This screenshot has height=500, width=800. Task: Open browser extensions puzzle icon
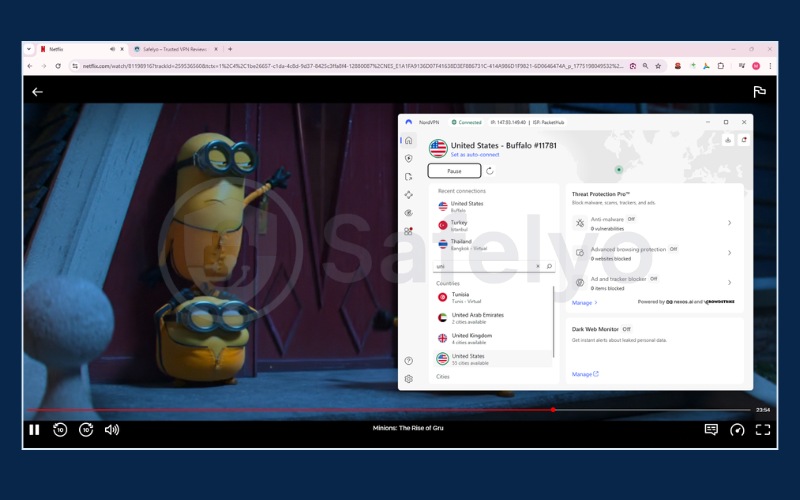coord(720,66)
